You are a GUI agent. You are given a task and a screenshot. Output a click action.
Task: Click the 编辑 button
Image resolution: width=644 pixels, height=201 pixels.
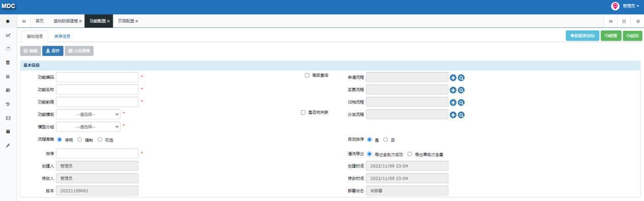click(30, 51)
